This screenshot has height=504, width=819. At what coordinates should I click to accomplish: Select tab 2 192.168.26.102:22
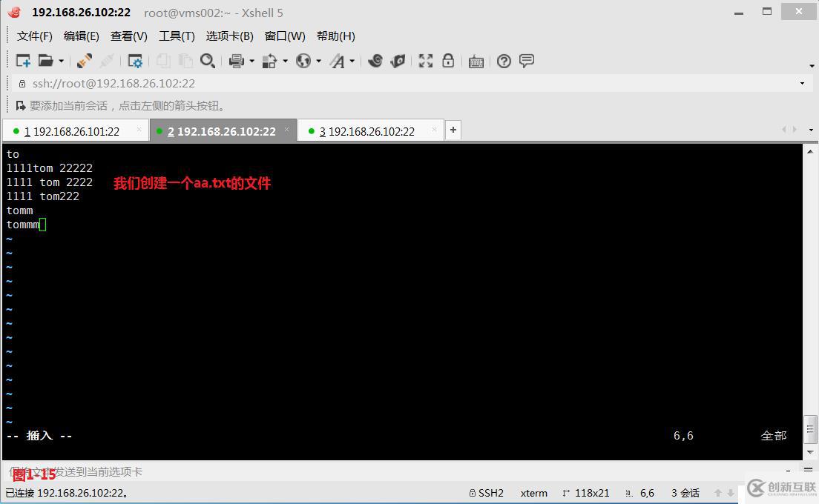tap(222, 131)
